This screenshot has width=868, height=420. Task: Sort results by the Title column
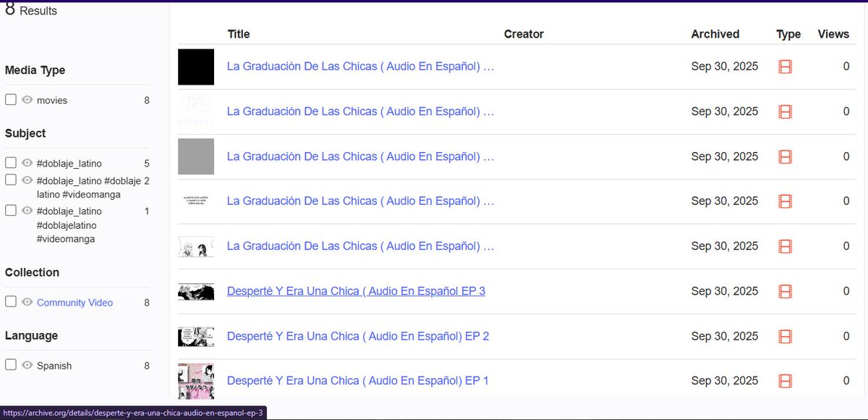tap(239, 34)
